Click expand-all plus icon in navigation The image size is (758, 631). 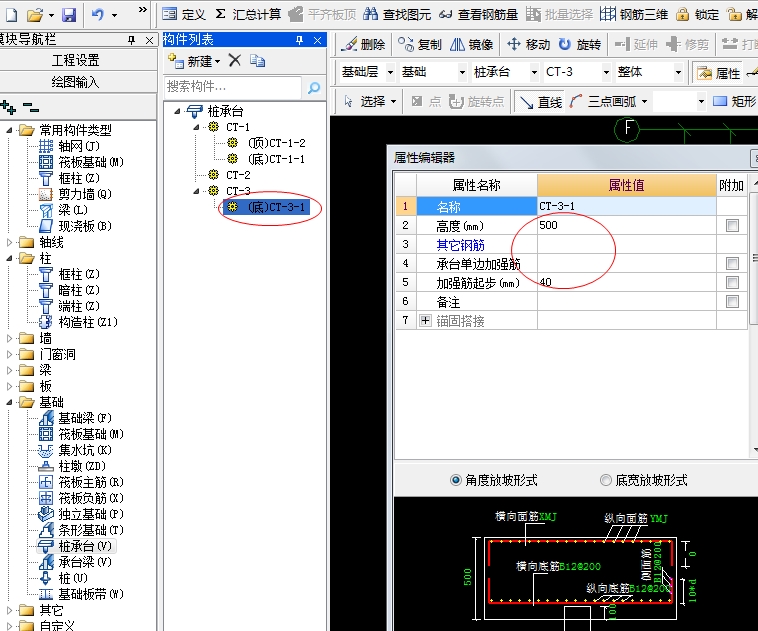[8, 106]
